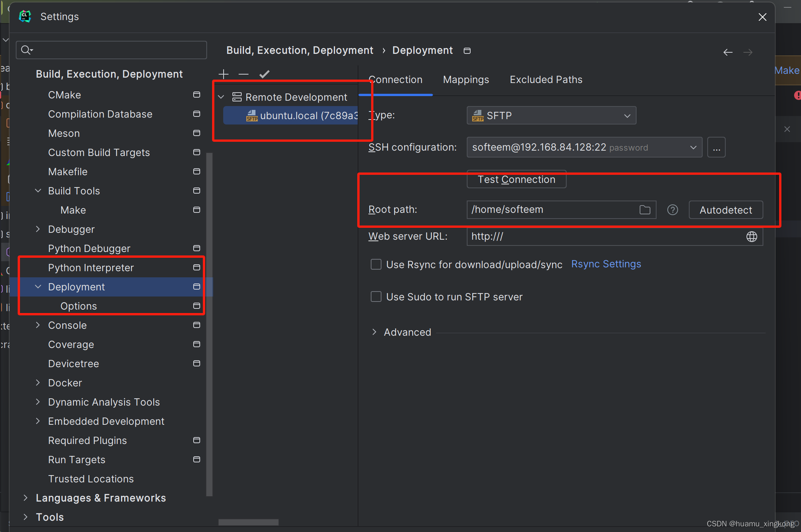Open SSH configuration ellipsis button
Viewport: 801px width, 532px height.
(716, 148)
